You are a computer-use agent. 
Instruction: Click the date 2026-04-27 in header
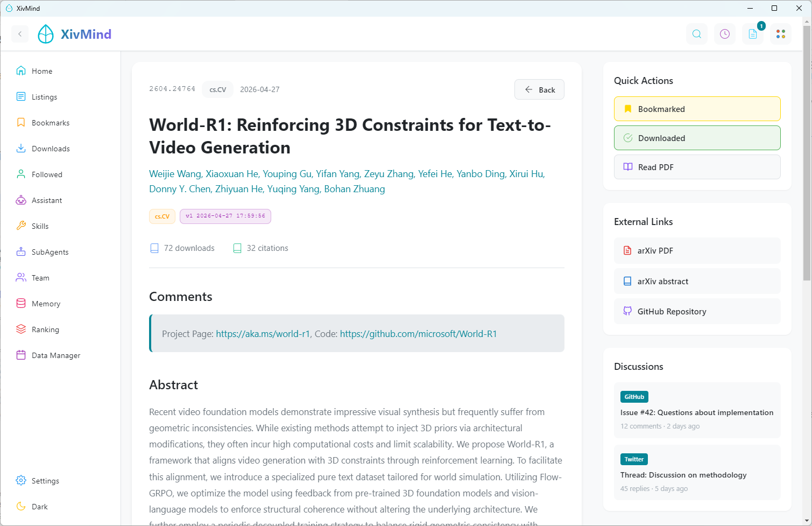260,89
